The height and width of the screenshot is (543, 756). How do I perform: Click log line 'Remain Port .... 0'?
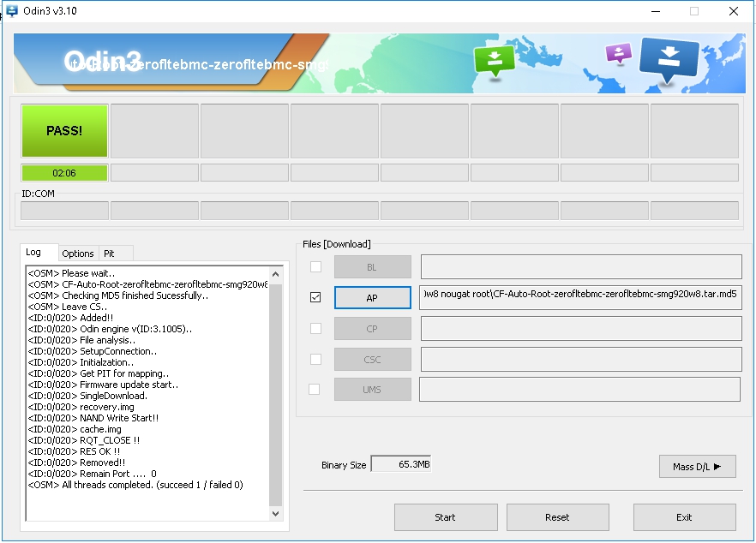[92, 474]
